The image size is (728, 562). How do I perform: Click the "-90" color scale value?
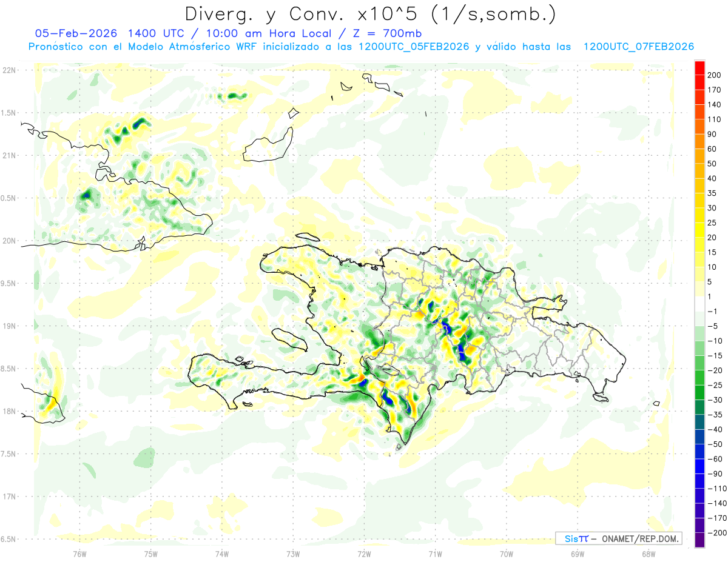click(715, 473)
